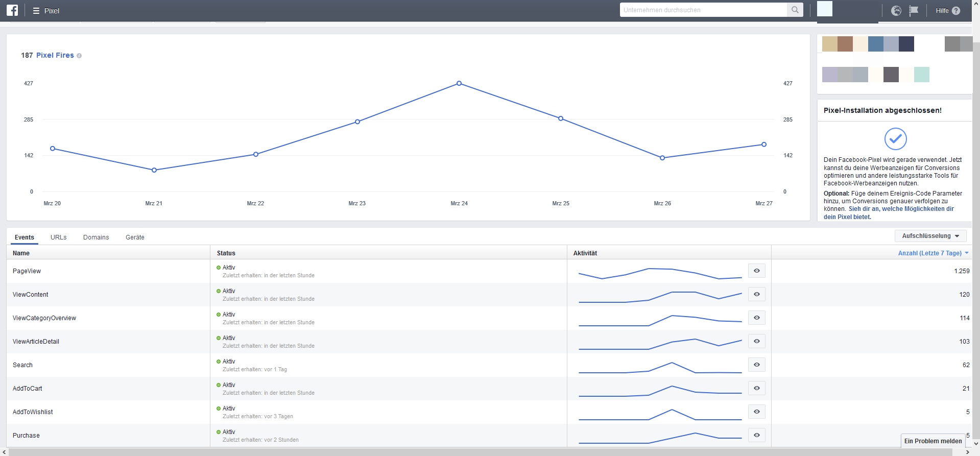Toggle ViewContent activity eye button

click(x=757, y=294)
